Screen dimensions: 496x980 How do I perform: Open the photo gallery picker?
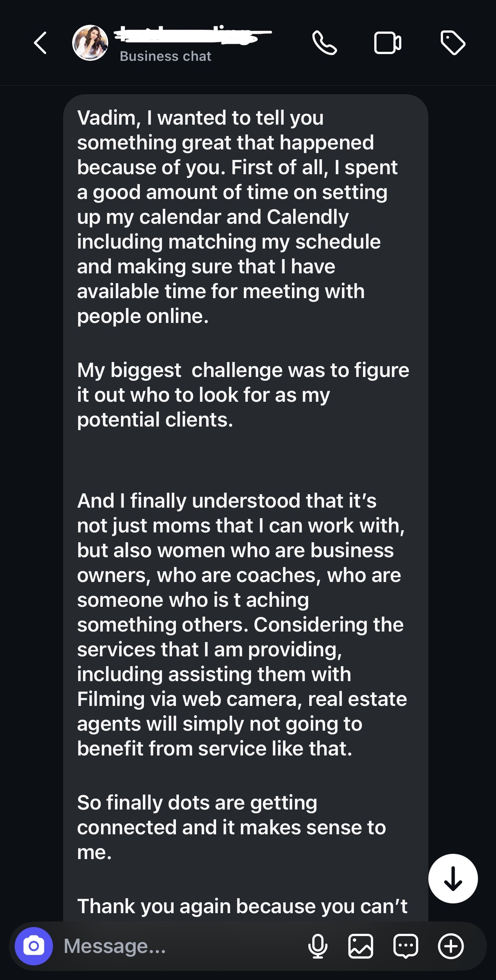pos(360,946)
